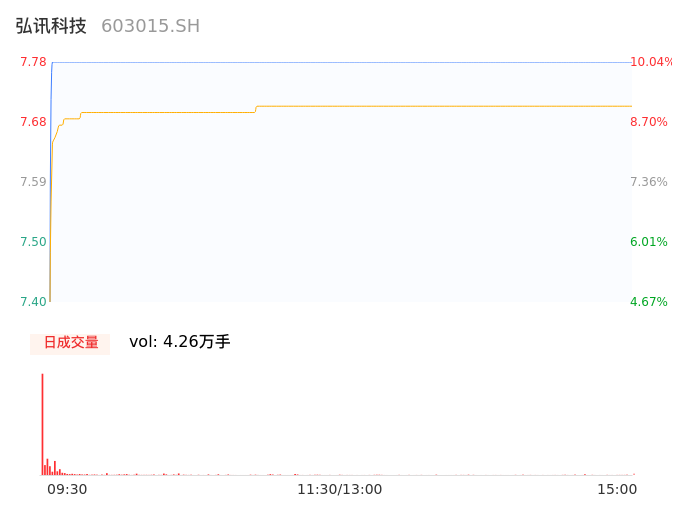Click the 10.04% percent change label
The image size is (686, 524).
tap(650, 62)
